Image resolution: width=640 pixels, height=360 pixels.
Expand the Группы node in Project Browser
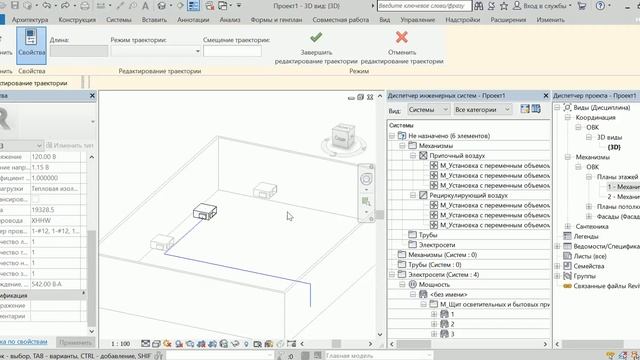pyautogui.click(x=557, y=276)
